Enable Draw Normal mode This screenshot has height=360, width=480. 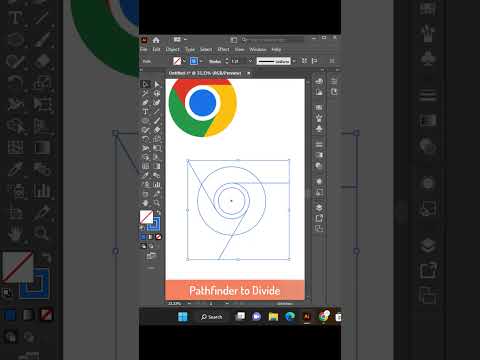coord(143,246)
